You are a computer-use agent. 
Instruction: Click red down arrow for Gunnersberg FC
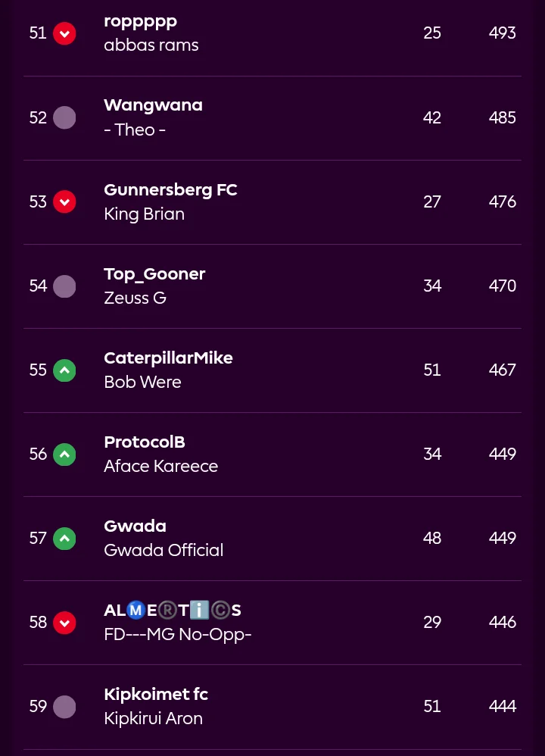tap(64, 201)
